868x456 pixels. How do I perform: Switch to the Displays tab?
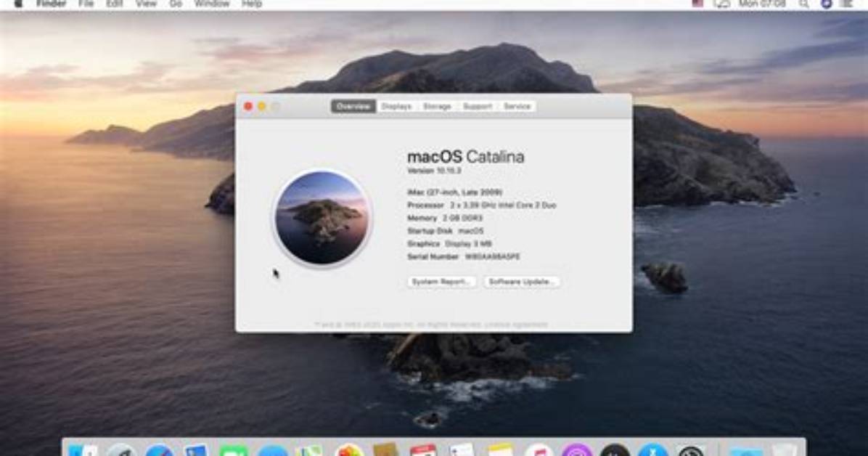pyautogui.click(x=396, y=106)
